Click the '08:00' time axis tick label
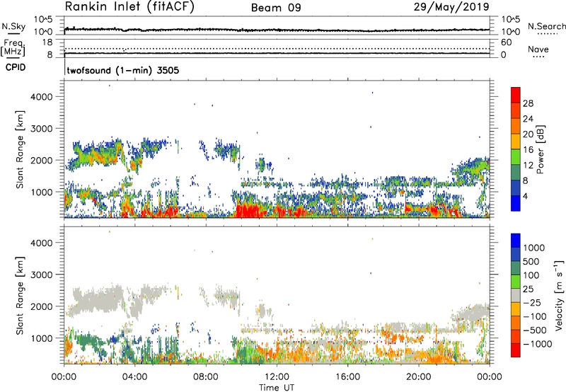Viewport: 566px width, 392px height. [x=206, y=377]
